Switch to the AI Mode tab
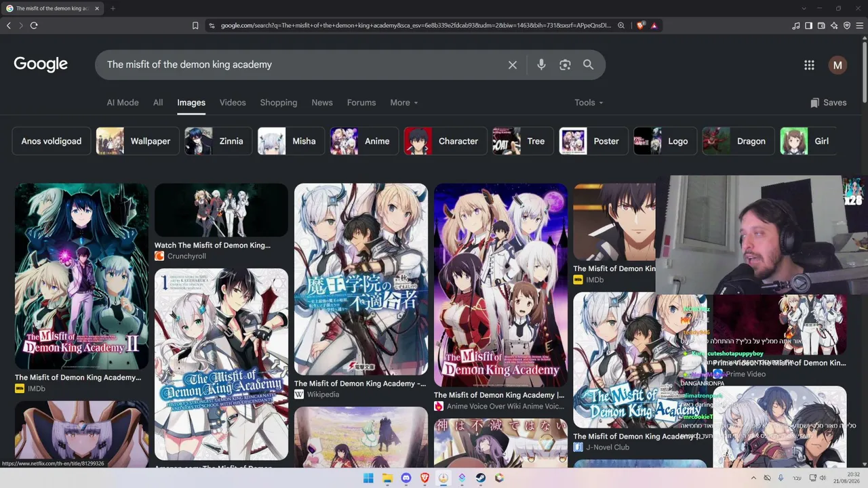868x488 pixels. click(123, 102)
